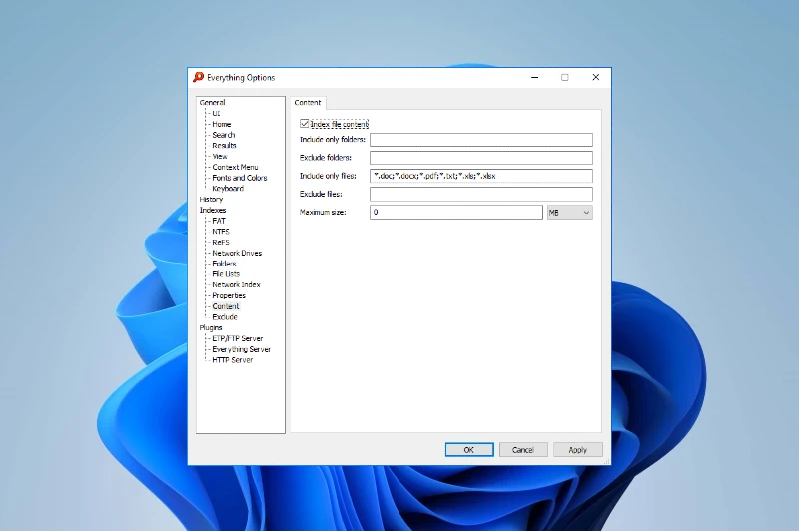
Task: Select the Content tab
Action: click(x=308, y=102)
